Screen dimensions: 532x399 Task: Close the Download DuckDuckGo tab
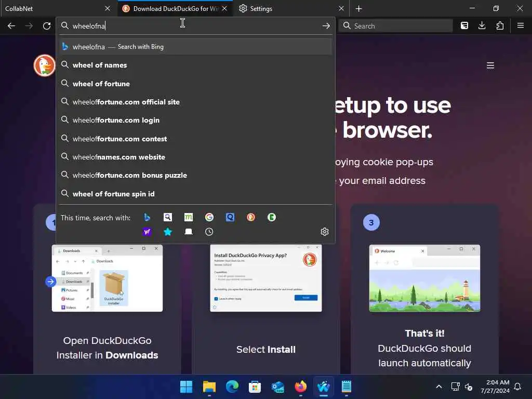coord(224,8)
